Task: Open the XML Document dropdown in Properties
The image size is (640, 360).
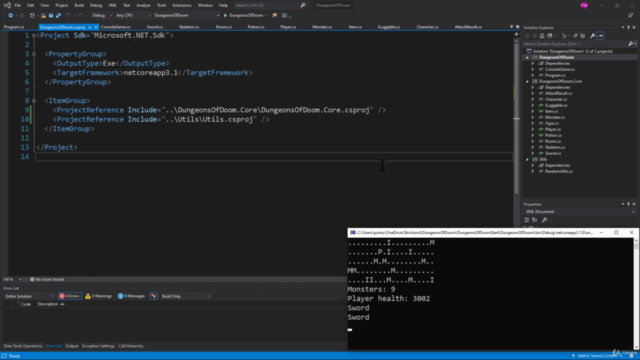Action: coord(580,212)
